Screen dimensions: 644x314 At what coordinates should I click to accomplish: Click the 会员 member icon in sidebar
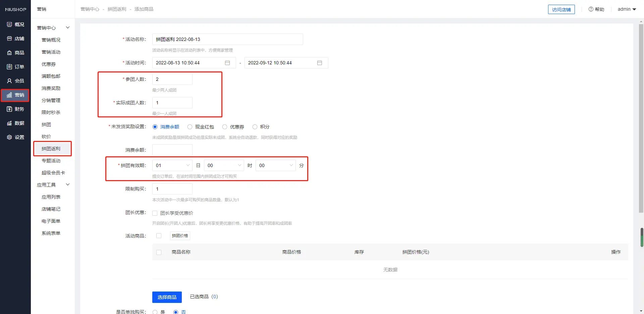[9, 81]
